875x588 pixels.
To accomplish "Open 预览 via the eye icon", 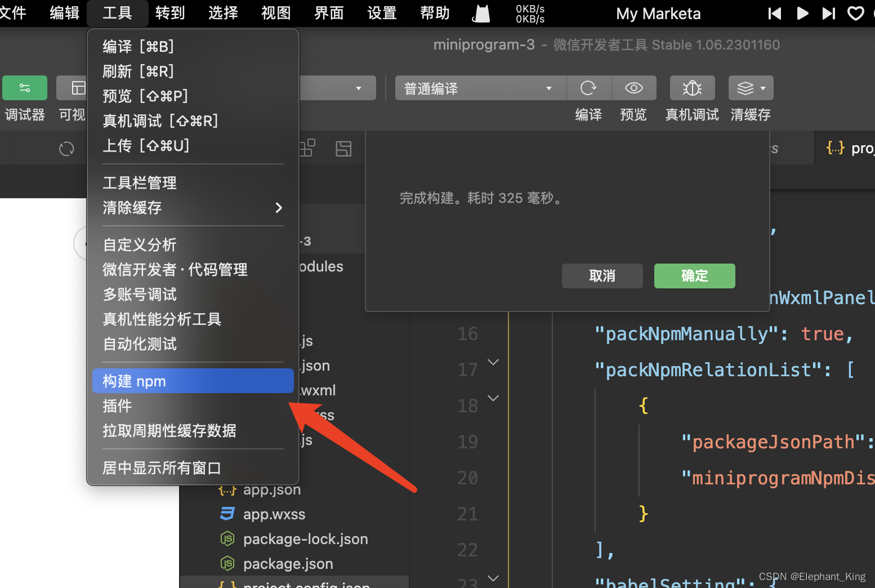I will pos(633,88).
